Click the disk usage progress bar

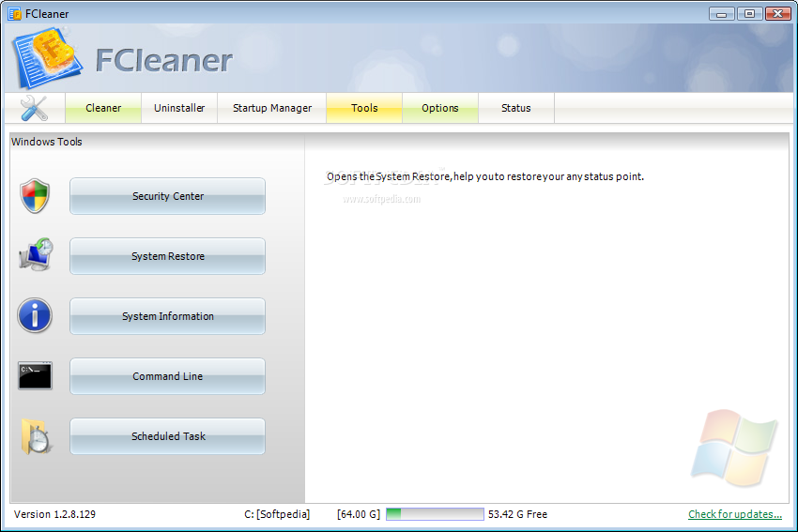(x=435, y=514)
